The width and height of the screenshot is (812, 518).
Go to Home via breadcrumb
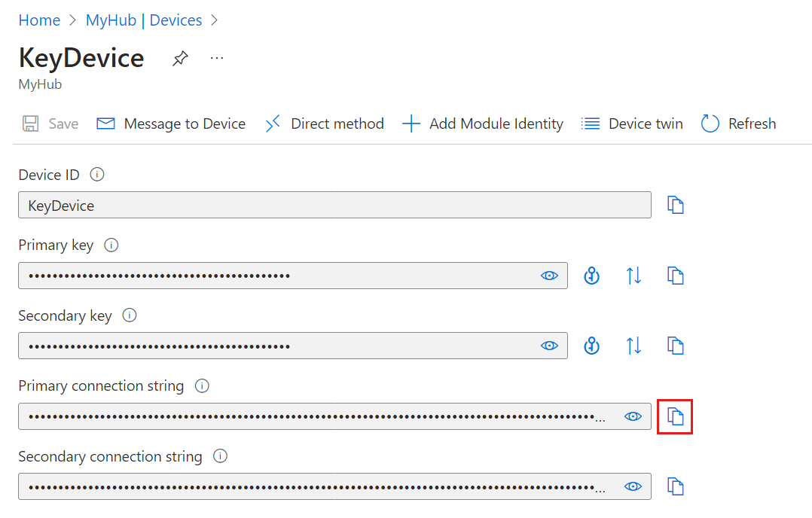(39, 20)
